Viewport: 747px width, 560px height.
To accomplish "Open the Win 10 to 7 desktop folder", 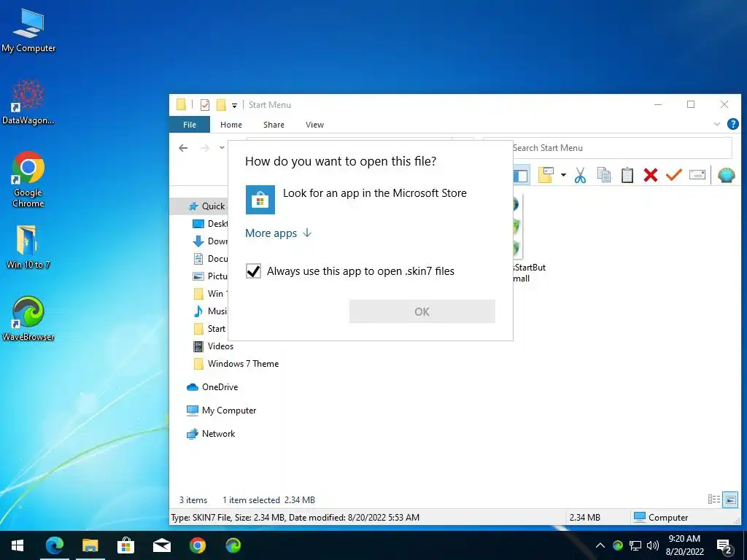I will (x=28, y=246).
